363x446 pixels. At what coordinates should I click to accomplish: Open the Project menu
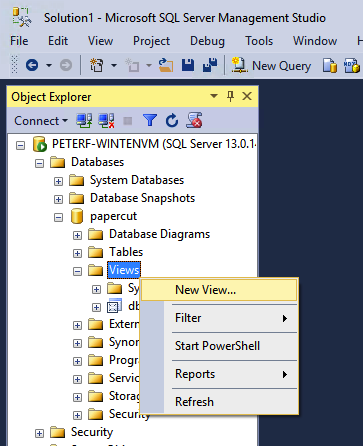point(151,41)
